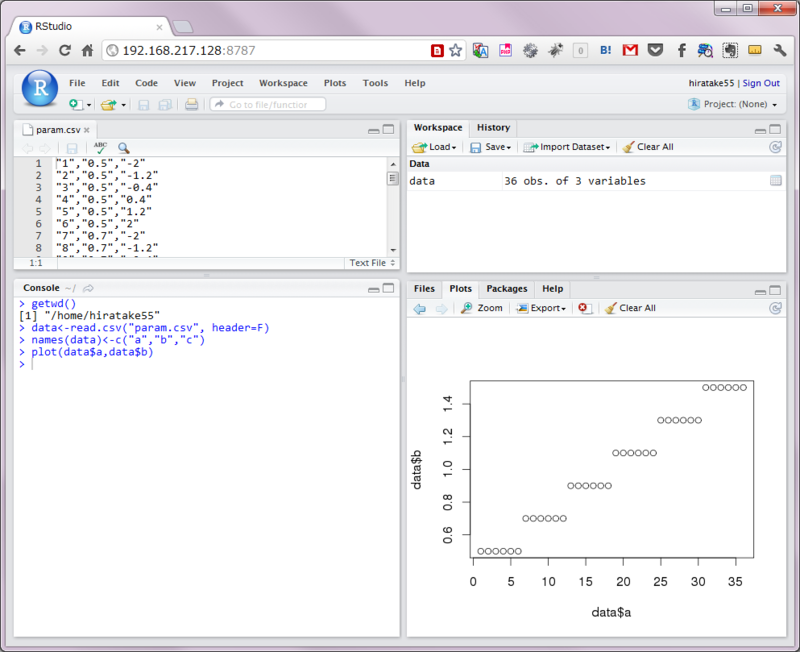Click the find magnifier icon in editor
Viewport: 800px width, 652px height.
(x=123, y=148)
